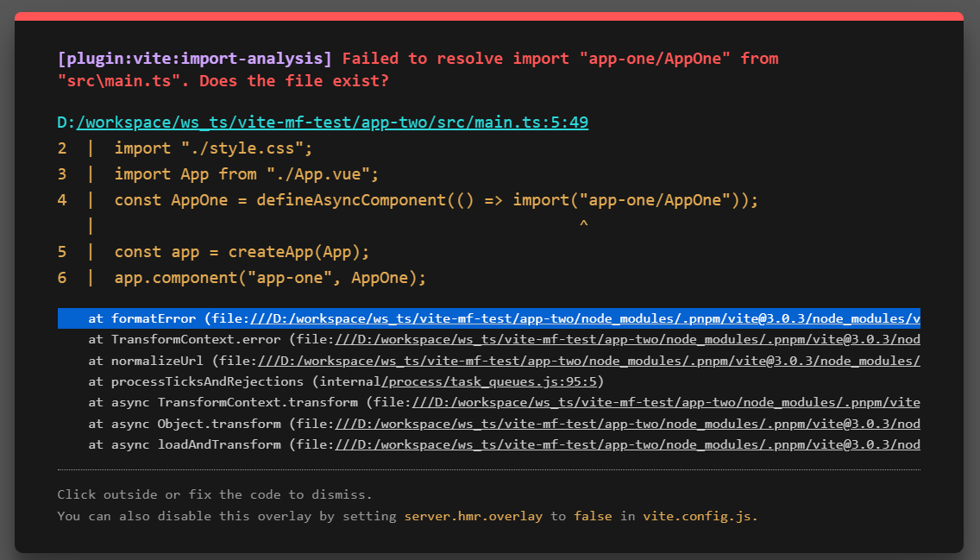Viewport: 980px width, 560px height.
Task: Click the vite.config.js text in tip
Action: pyautogui.click(x=700, y=516)
